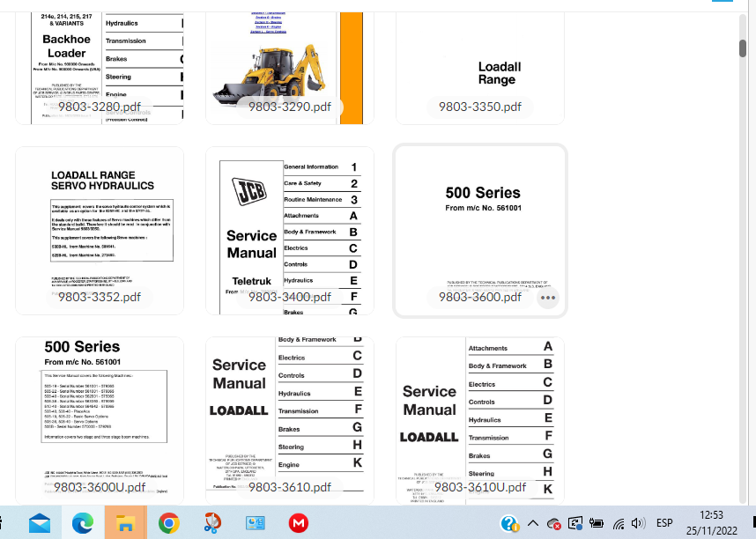The width and height of the screenshot is (756, 539).
Task: Open the Snipping tool on the taskbar
Action: [x=211, y=523]
